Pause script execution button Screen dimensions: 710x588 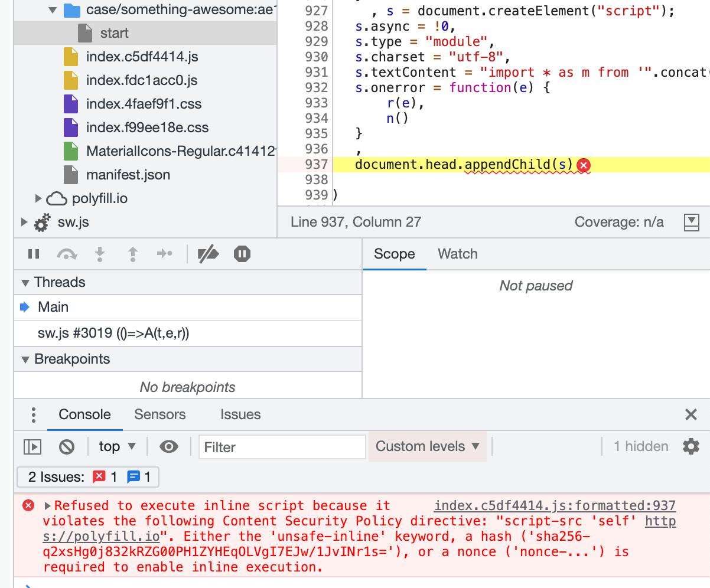tap(34, 254)
